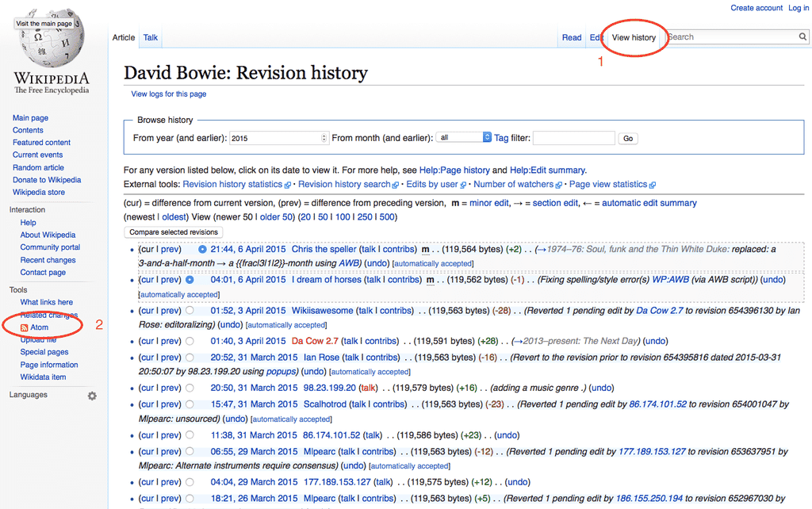
Task: Open red-linked user Da Cow 2.7 in 01:40 row
Action: (314, 341)
